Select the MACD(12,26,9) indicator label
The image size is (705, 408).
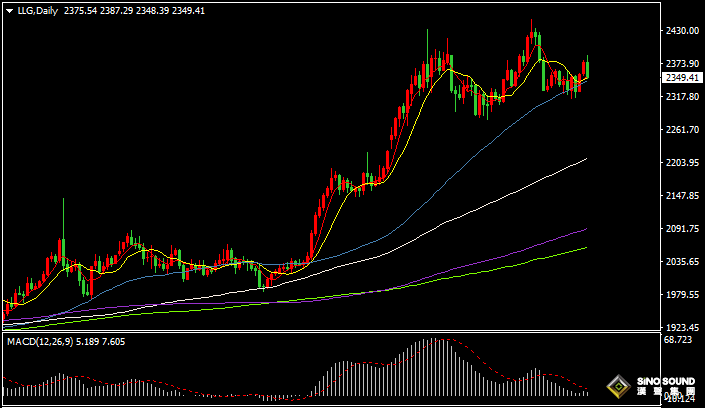tap(41, 342)
